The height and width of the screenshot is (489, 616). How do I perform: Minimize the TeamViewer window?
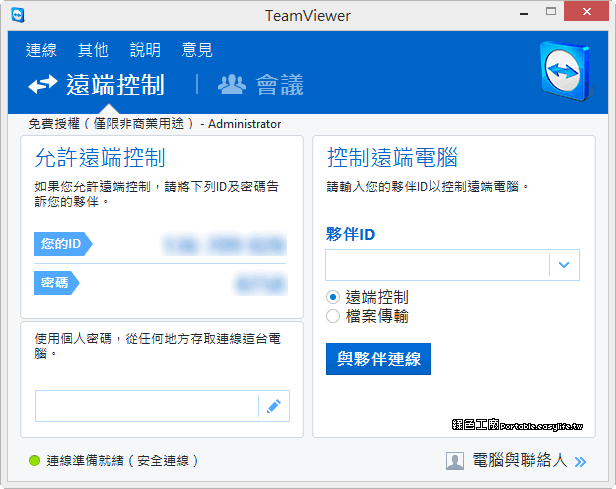524,13
